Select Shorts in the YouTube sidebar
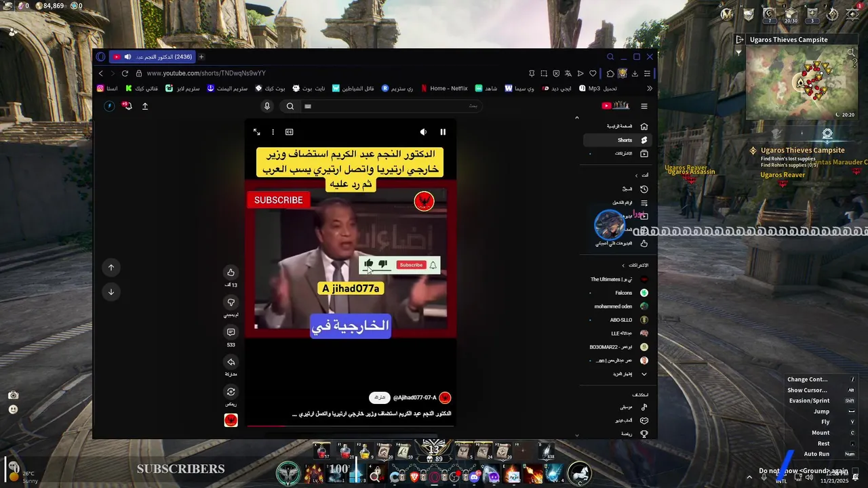Image resolution: width=868 pixels, height=488 pixels. (617, 140)
